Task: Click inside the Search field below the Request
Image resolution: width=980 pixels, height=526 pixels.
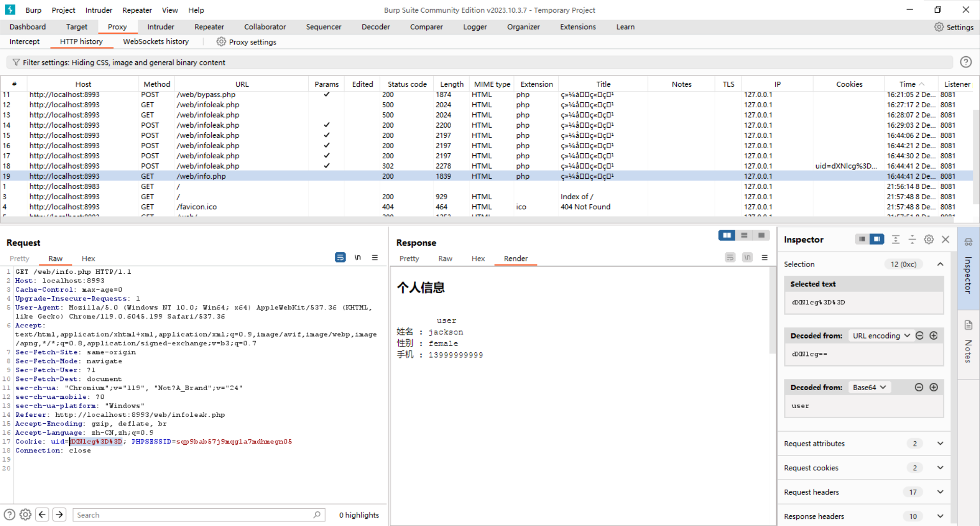Action: pyautogui.click(x=199, y=514)
